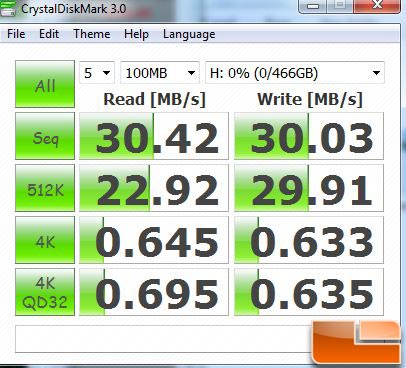This screenshot has width=406, height=368.
Task: Click the 512K write result 29.91
Action: (309, 188)
